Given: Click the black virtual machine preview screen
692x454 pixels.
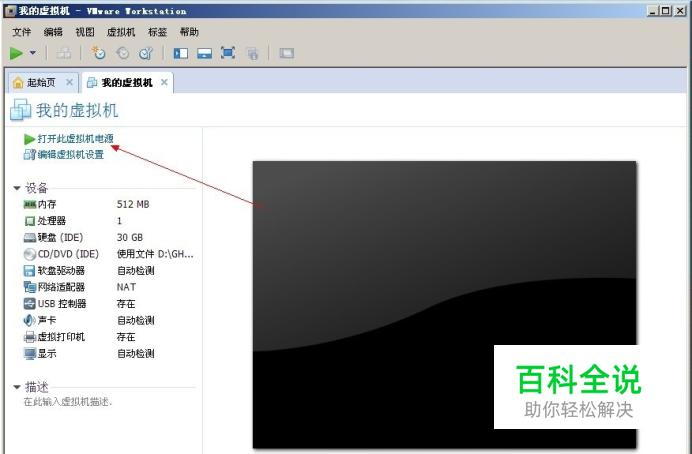Looking at the screenshot, I should click(444, 304).
